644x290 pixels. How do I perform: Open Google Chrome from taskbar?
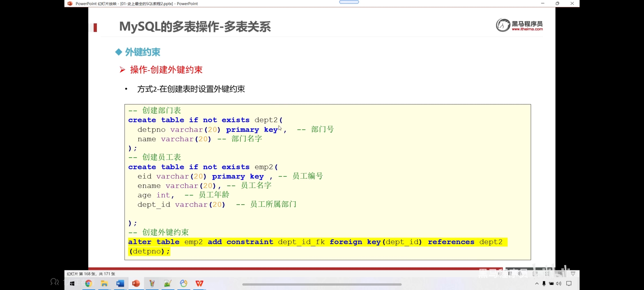(88, 284)
